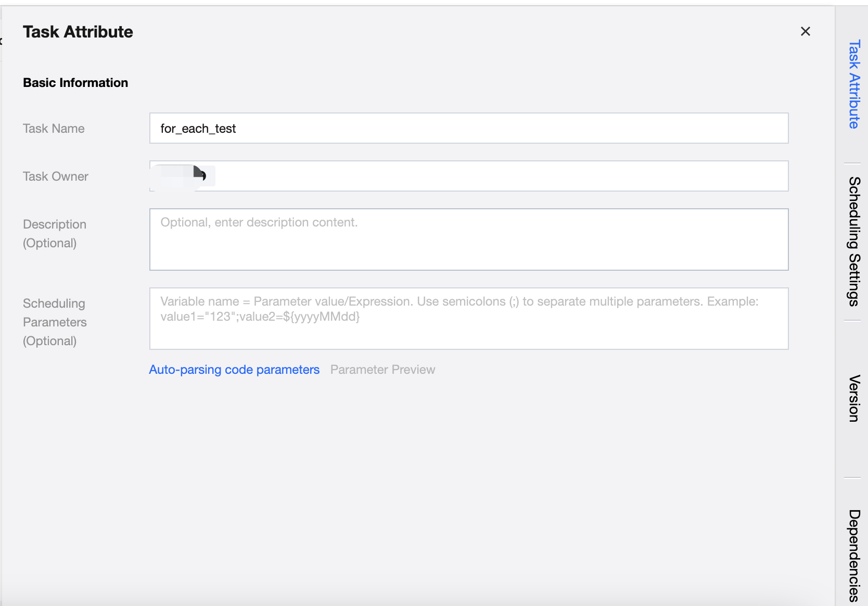Viewport: 868px width, 606px height.
Task: Open the Version tab
Action: (854, 398)
